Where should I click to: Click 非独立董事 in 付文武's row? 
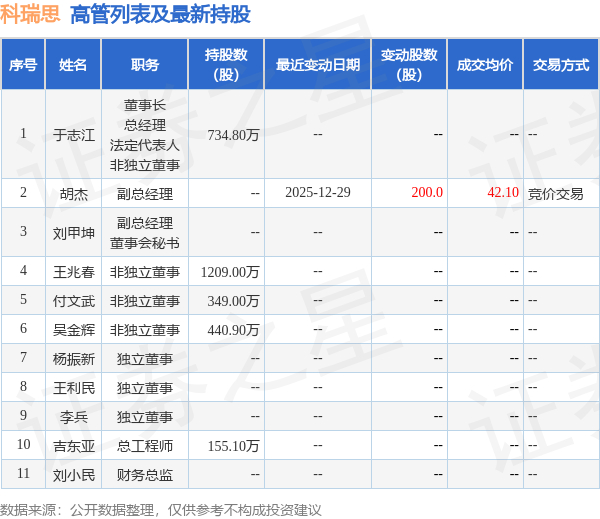pyautogui.click(x=145, y=301)
